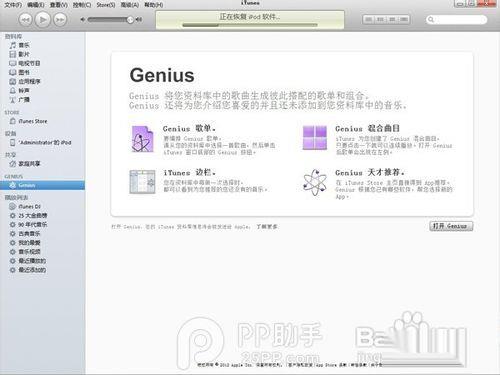Open the 帮助(H) menu
500x375 pixels.
tap(154, 5)
